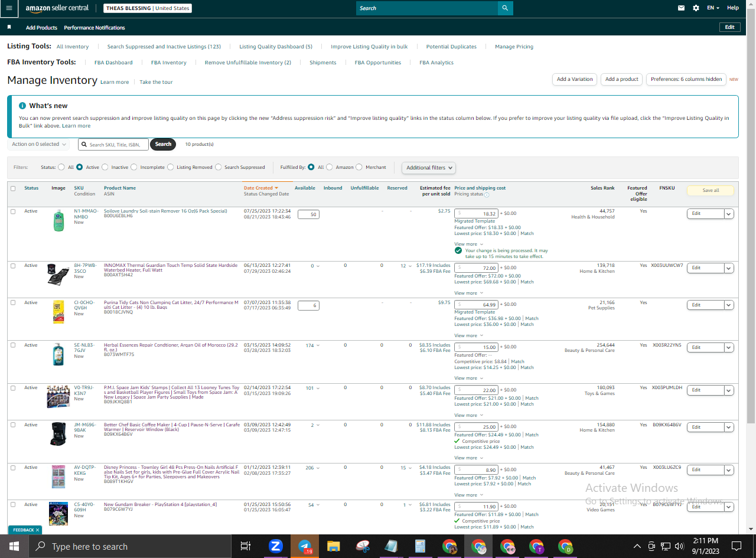Open Calculator from the taskbar
The image size is (756, 558).
421,546
